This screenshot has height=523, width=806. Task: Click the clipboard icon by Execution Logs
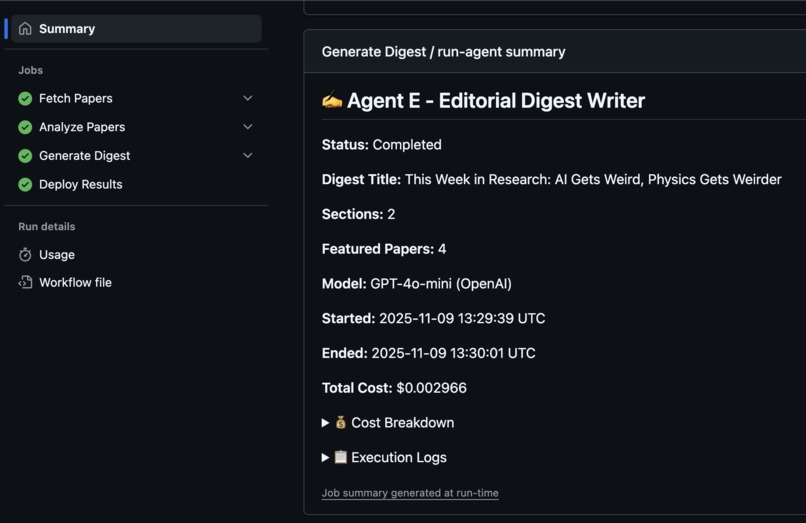pyautogui.click(x=340, y=457)
